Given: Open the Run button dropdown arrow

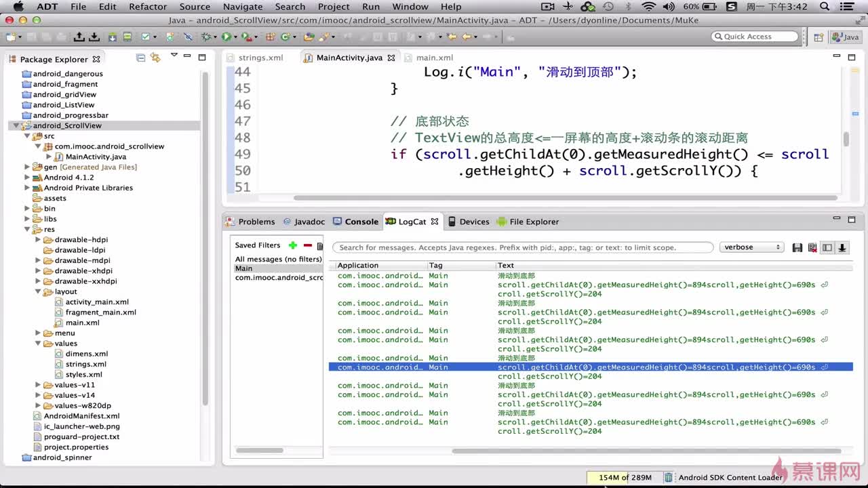Looking at the screenshot, I should [235, 37].
